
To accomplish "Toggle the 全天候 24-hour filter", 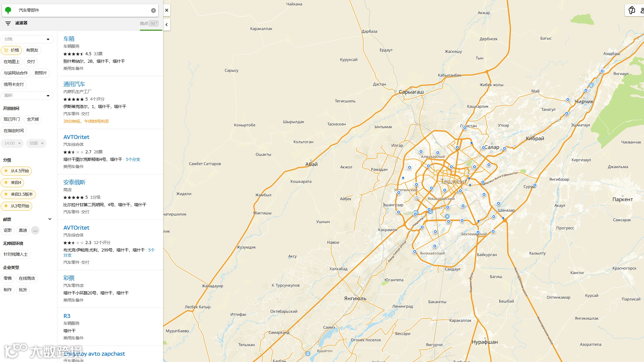I will click(x=33, y=119).
